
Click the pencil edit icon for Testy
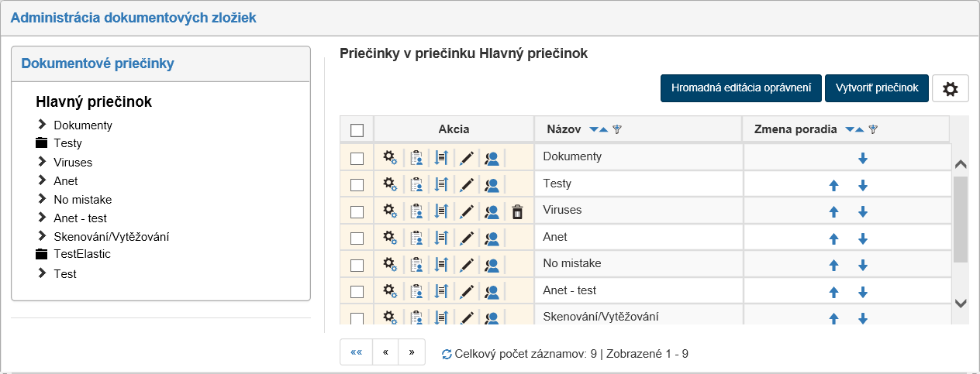(466, 185)
